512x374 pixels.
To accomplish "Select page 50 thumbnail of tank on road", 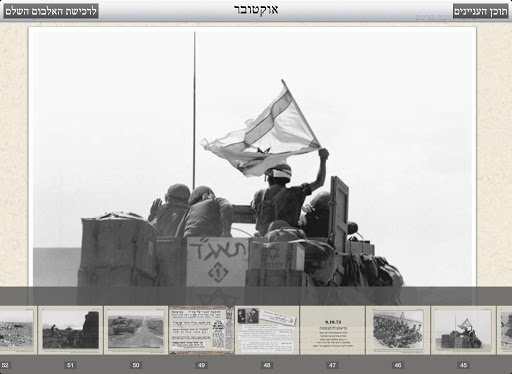I will pos(136,330).
